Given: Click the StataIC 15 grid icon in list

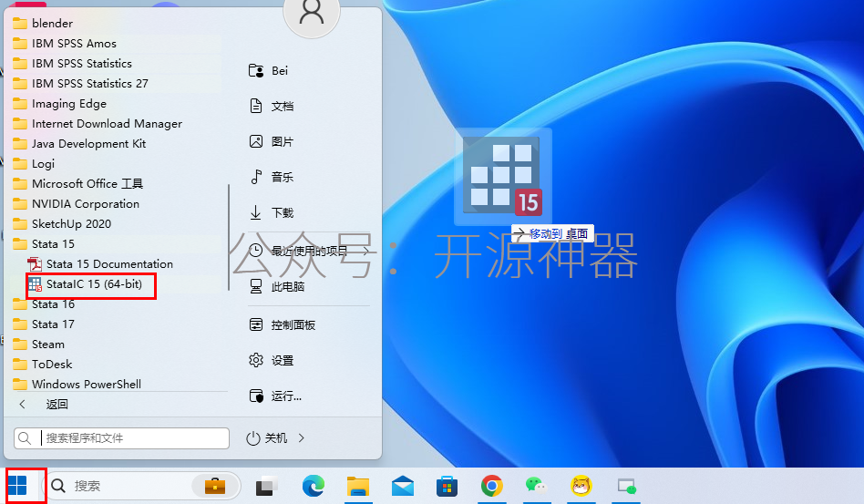Looking at the screenshot, I should (36, 284).
